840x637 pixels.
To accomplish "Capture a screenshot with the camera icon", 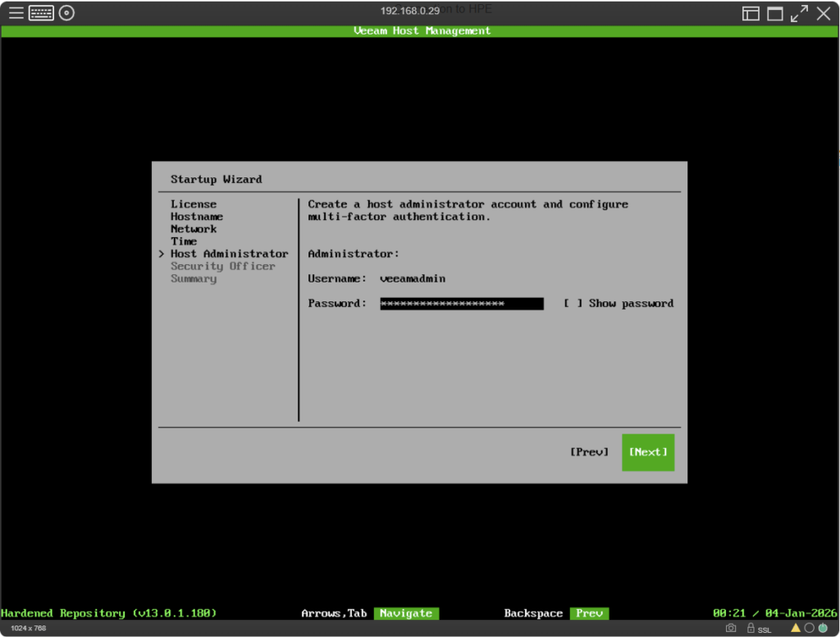I will click(731, 628).
